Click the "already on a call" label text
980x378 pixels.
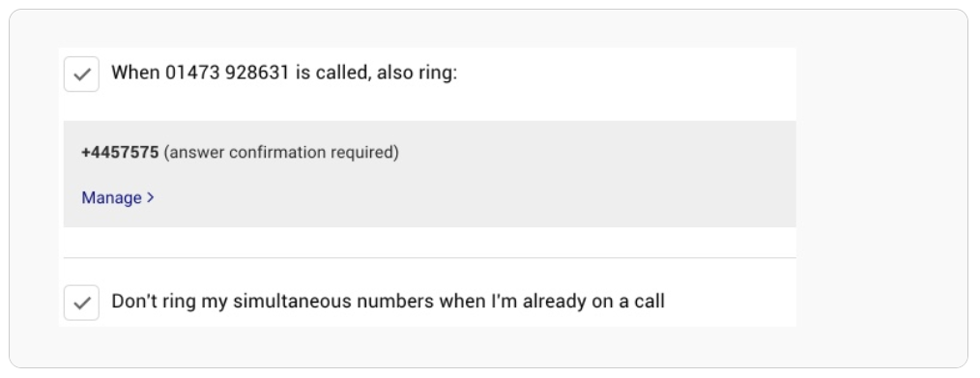coord(593,302)
